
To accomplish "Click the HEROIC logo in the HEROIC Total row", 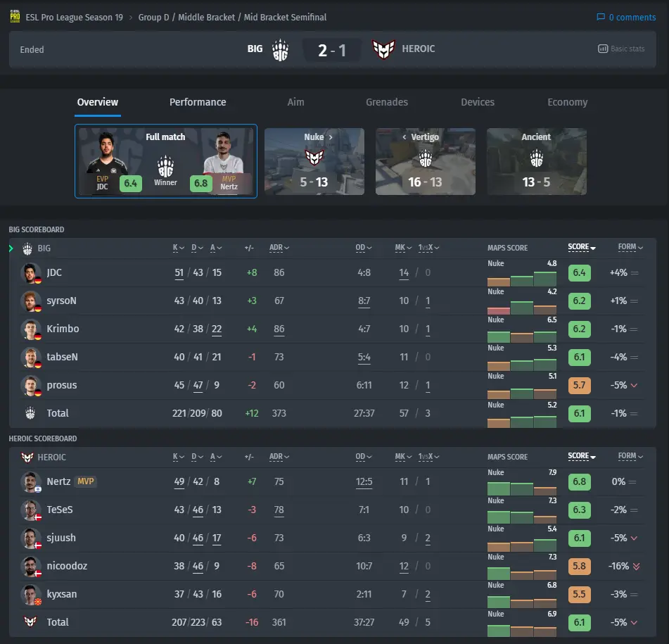I will [30, 621].
